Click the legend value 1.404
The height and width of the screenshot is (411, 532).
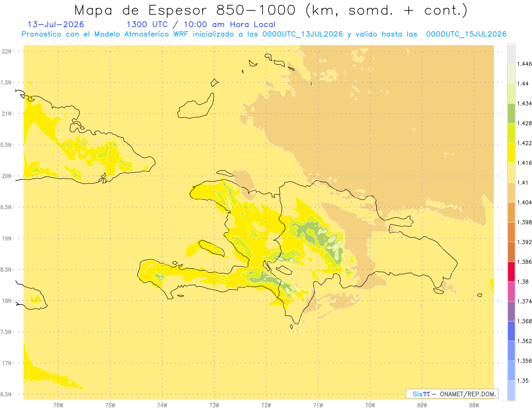[524, 202]
